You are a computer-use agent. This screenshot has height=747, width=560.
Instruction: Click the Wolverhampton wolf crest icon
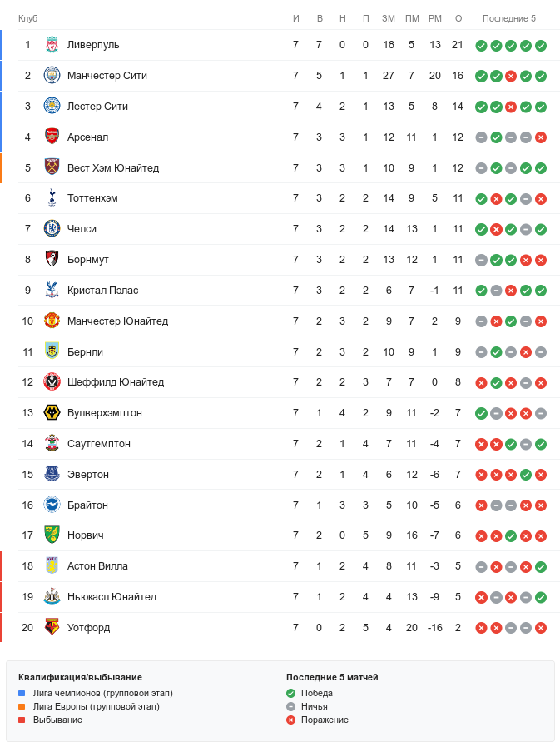[52, 413]
